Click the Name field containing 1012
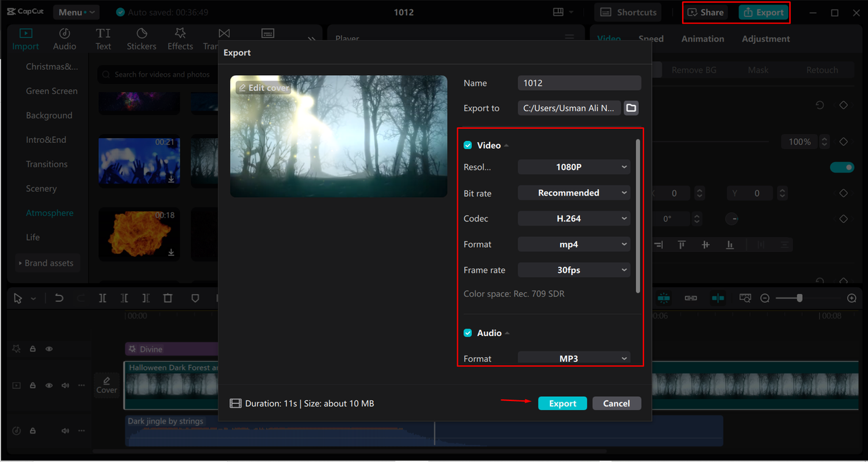This screenshot has height=462, width=868. [579, 83]
